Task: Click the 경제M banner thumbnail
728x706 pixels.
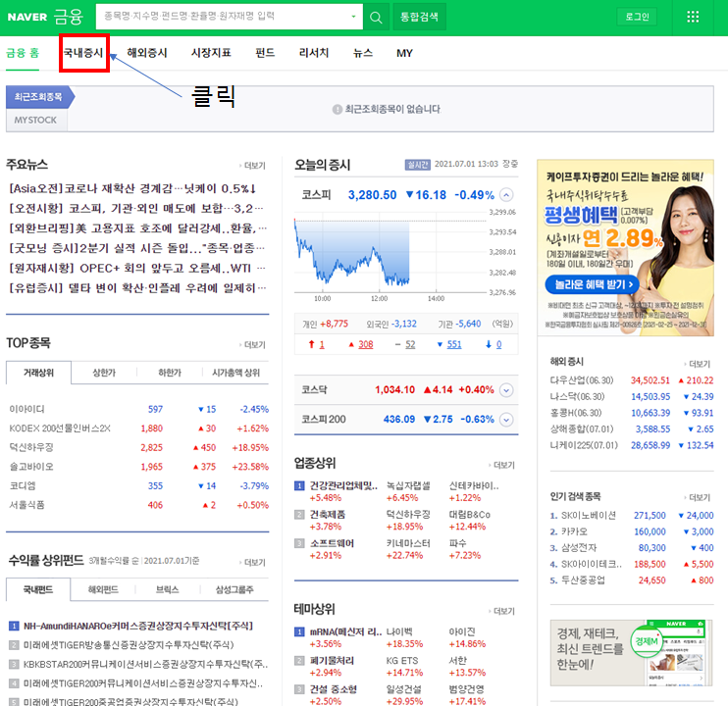Action: 631,653
